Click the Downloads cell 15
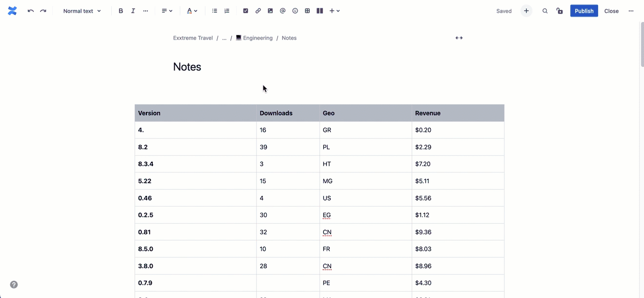Image resolution: width=644 pixels, height=298 pixels. 288,181
